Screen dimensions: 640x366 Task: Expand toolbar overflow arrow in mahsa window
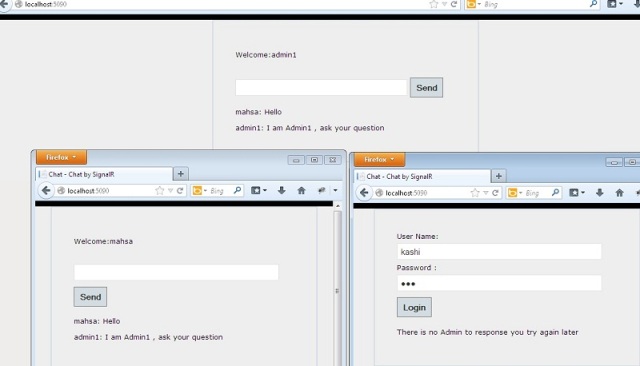coord(335,190)
